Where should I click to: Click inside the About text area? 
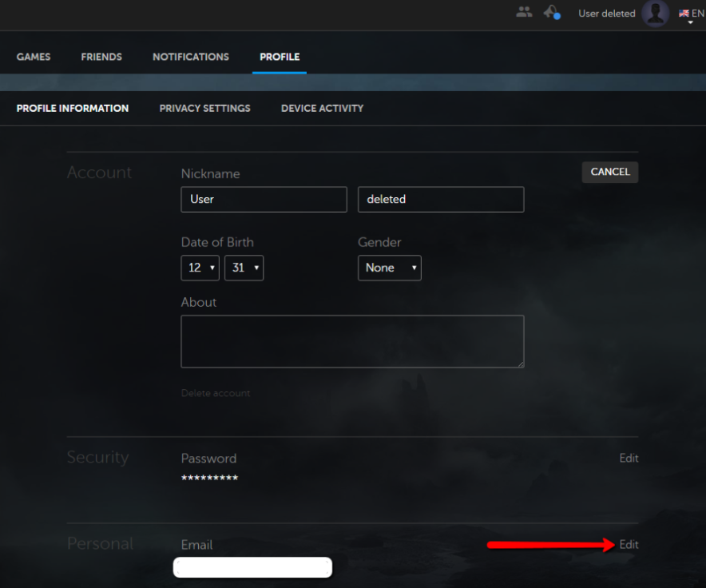(352, 342)
